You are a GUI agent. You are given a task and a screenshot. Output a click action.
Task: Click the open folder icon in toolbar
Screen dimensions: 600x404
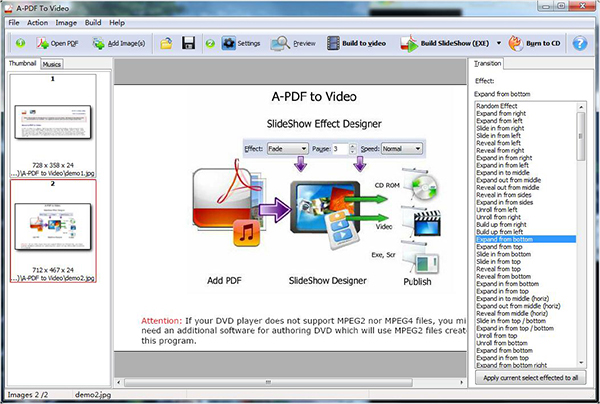click(x=167, y=44)
